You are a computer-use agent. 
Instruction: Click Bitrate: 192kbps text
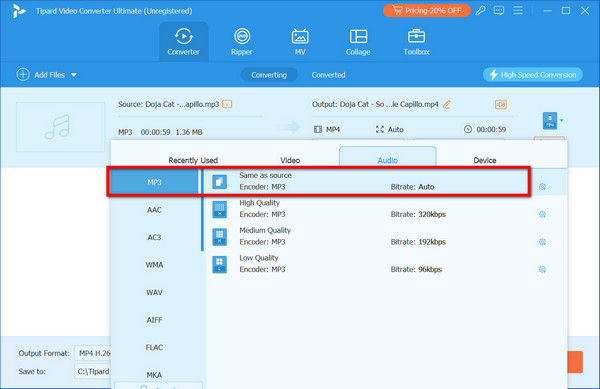coord(418,242)
